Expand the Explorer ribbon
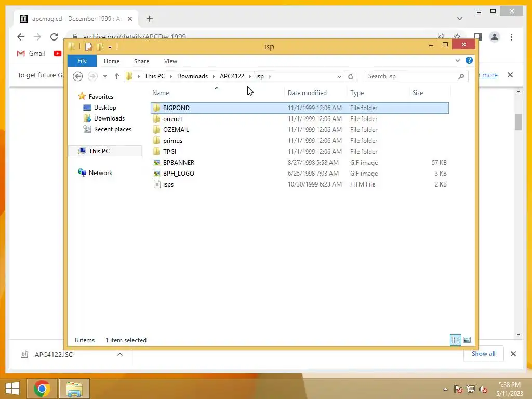 tap(457, 61)
